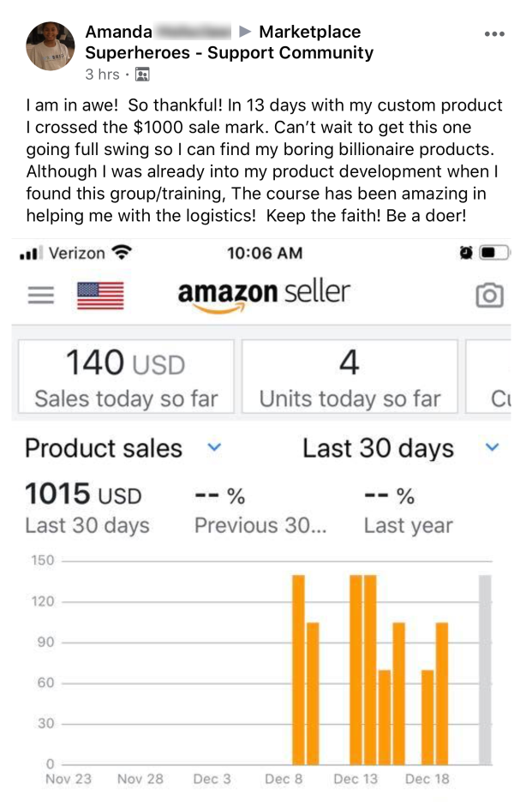Tap the Wi-Fi status icon

[123, 253]
